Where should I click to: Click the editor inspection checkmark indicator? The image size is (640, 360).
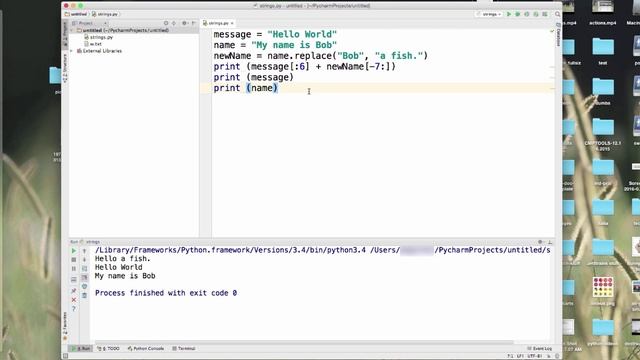pyautogui.click(x=551, y=31)
